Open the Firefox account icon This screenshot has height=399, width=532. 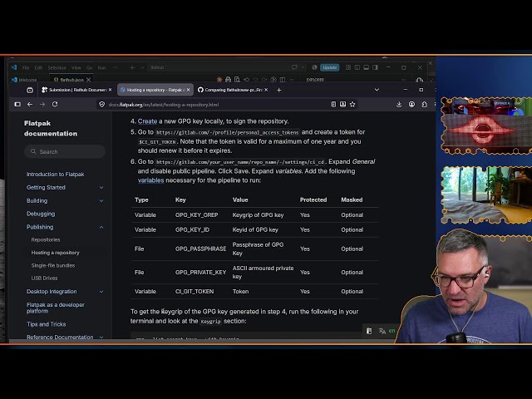(411, 104)
